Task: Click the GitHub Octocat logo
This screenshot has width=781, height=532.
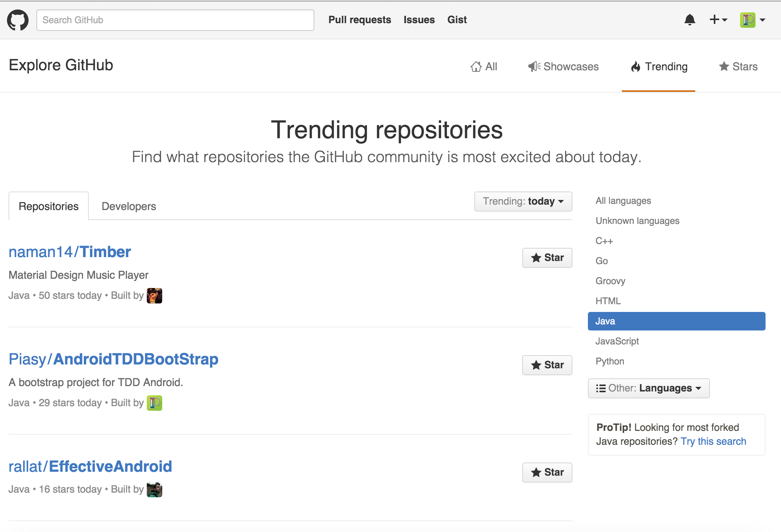Action: 18,20
